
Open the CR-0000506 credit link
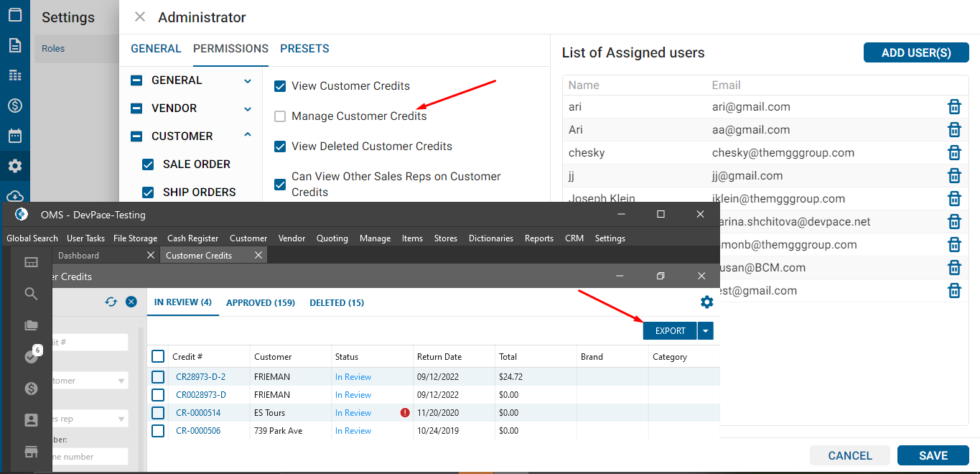[x=198, y=431]
